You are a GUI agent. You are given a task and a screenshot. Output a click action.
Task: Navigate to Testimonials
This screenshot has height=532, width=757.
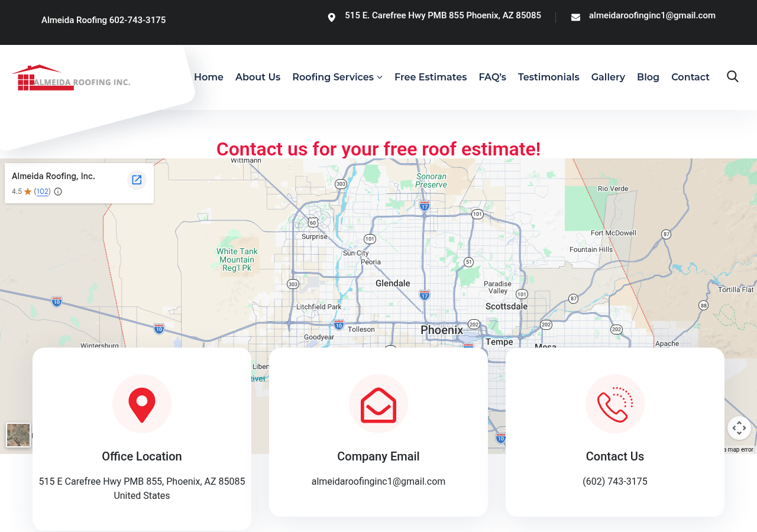click(x=549, y=77)
